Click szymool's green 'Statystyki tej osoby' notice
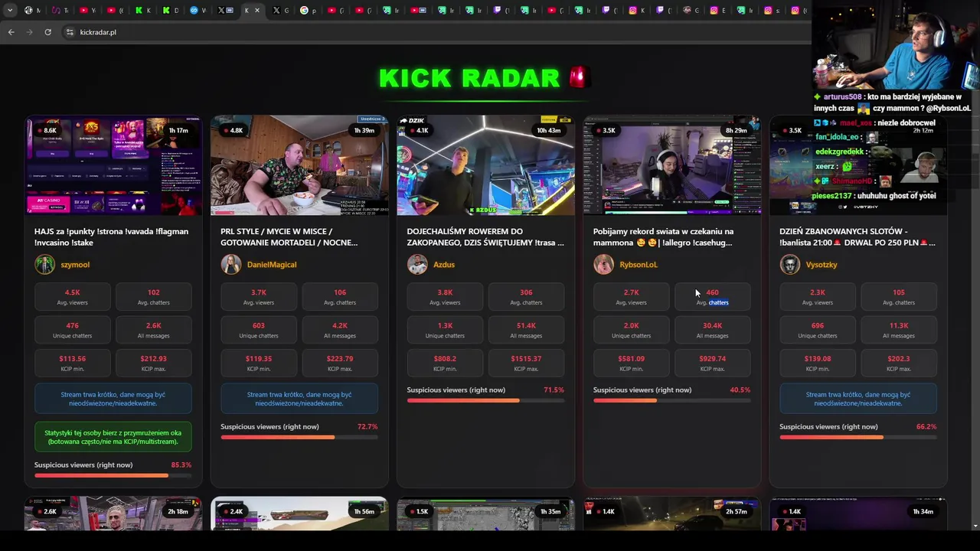Image resolution: width=980 pixels, height=551 pixels. click(x=113, y=437)
